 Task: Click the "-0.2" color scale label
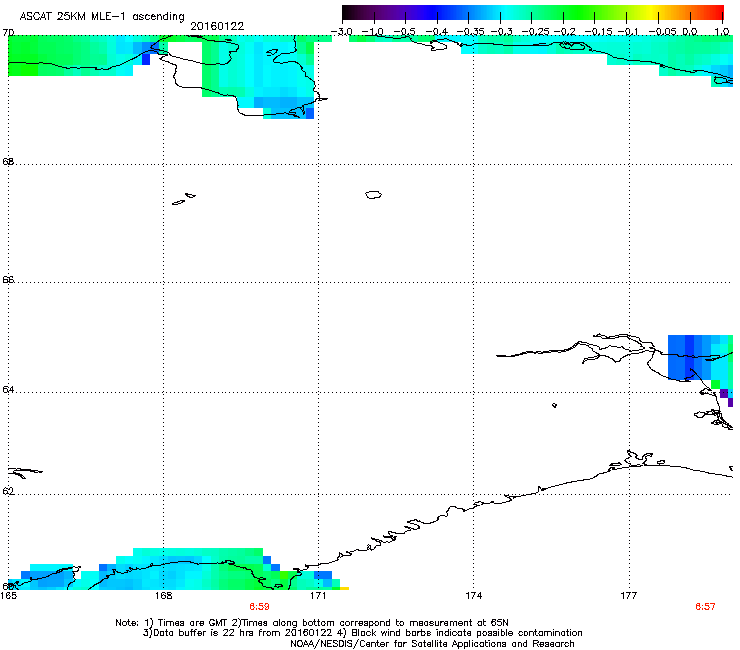(565, 32)
